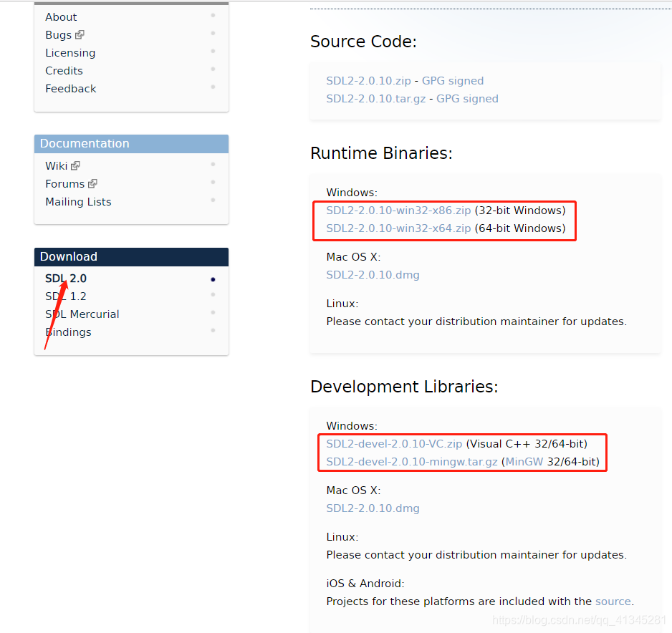Select SDL 1.2 in Download menu
The height and width of the screenshot is (633, 672).
(66, 296)
